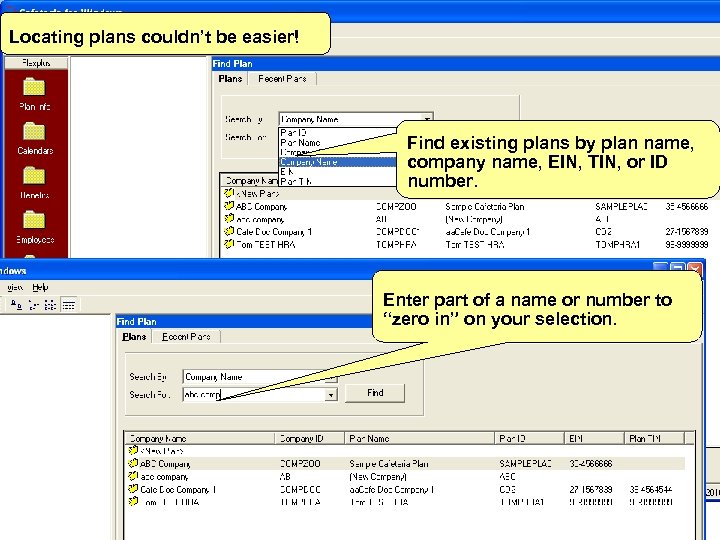720x540 pixels.
Task: Click the lowercase abc company row icon in the back window
Action: coord(229,219)
